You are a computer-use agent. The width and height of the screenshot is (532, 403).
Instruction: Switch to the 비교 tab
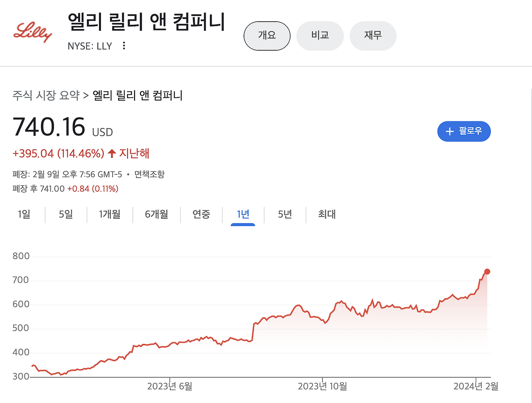tap(320, 36)
